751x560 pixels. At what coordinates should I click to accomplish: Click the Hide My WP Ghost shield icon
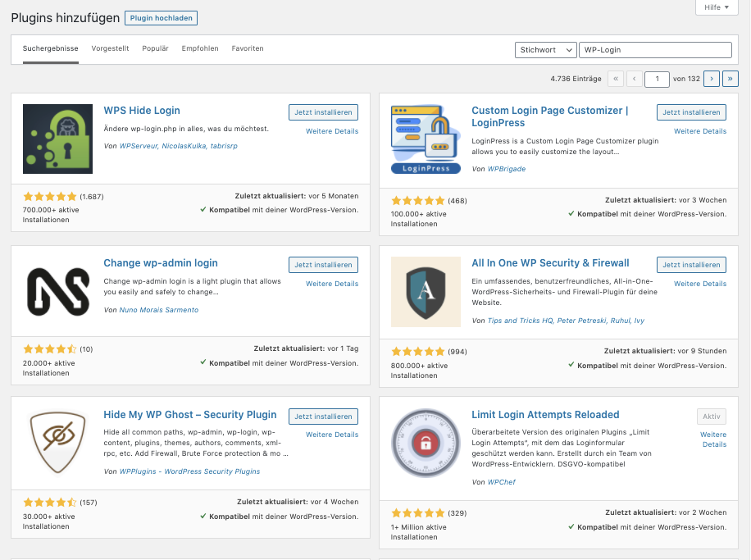pyautogui.click(x=57, y=443)
